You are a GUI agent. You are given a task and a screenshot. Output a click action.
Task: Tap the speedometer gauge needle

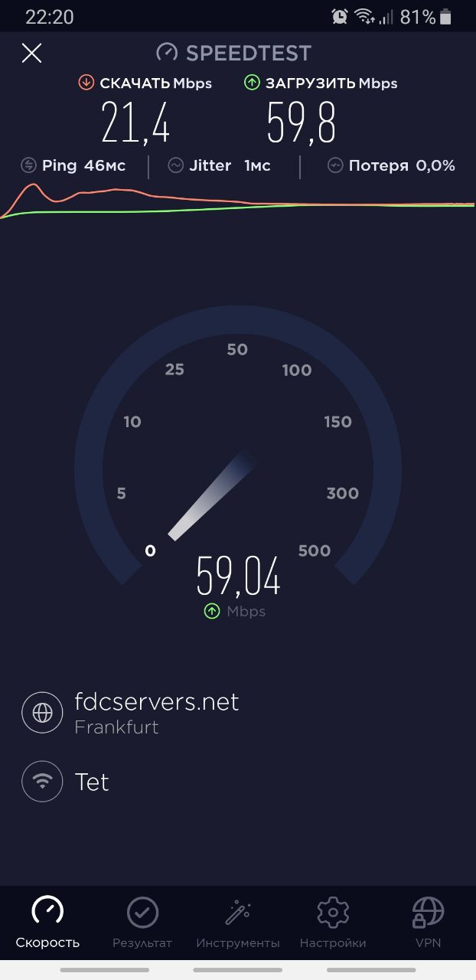pos(212,496)
